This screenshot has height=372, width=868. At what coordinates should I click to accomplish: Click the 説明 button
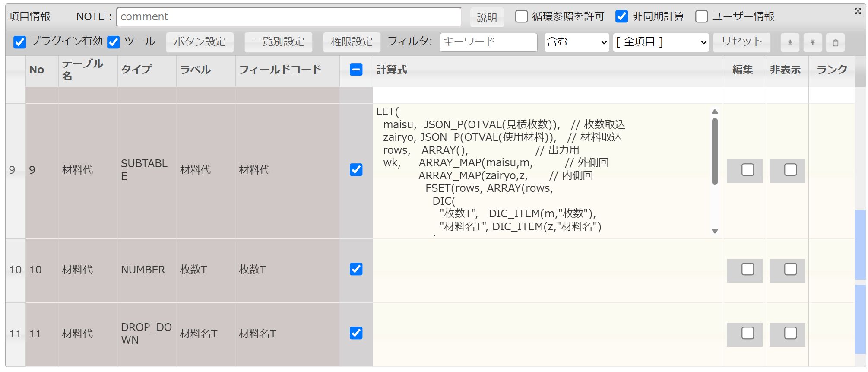point(487,17)
